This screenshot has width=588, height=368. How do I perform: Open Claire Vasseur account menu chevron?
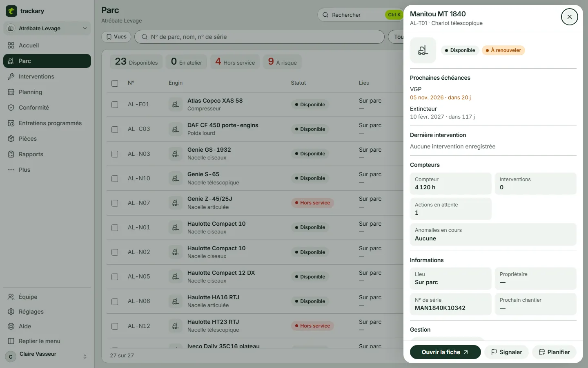(85, 357)
